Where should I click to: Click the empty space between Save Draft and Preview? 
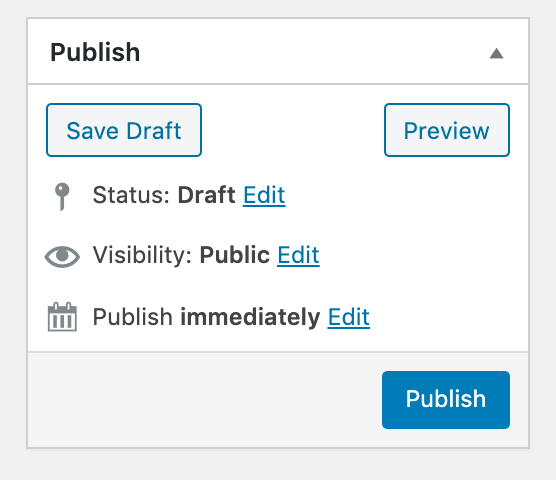(293, 130)
